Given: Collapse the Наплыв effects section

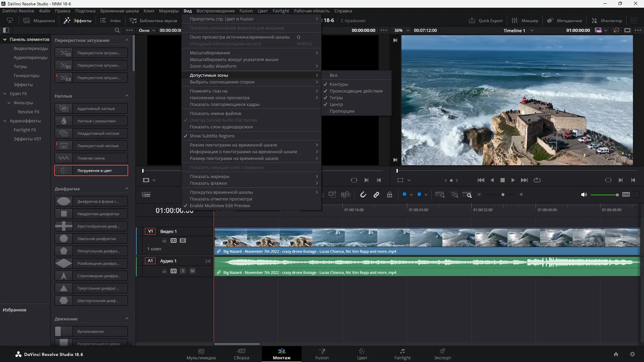Looking at the screenshot, I should tap(127, 96).
